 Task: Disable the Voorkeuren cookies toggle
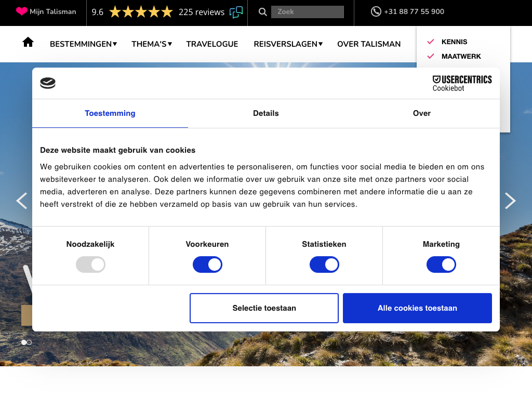(207, 265)
